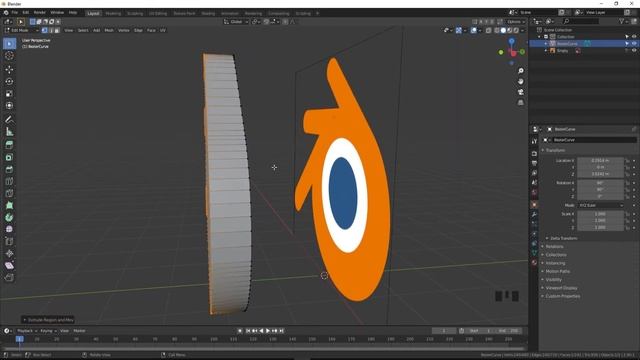Select the Extrude Region tool
The height and width of the screenshot is (360, 640).
pyautogui.click(x=9, y=145)
